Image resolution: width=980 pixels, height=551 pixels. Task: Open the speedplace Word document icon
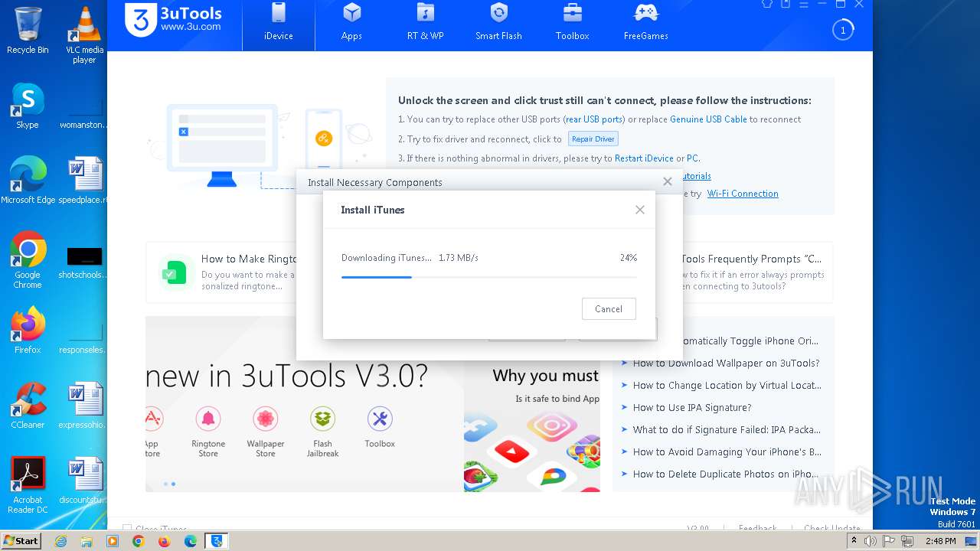84,181
